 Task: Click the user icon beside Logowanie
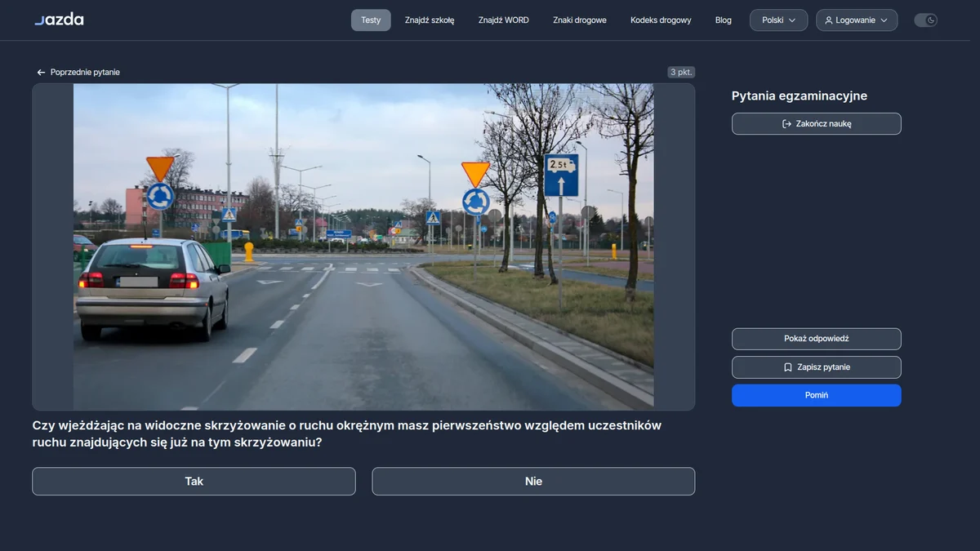click(829, 20)
